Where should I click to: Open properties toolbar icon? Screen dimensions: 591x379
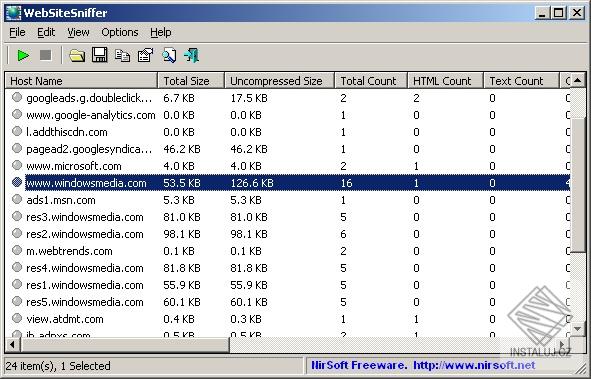tap(145, 55)
